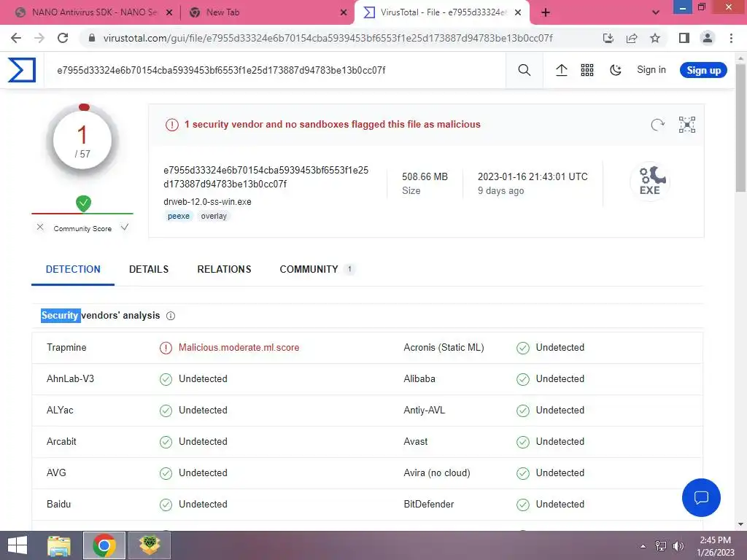The image size is (747, 560).
Task: Open the similar files graph icon
Action: pos(687,125)
